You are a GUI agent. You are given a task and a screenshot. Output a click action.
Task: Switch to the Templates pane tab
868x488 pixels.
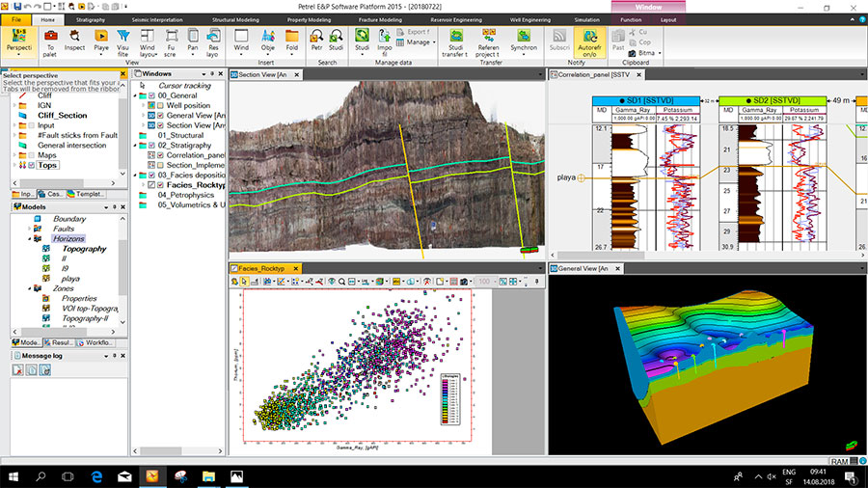(86, 194)
